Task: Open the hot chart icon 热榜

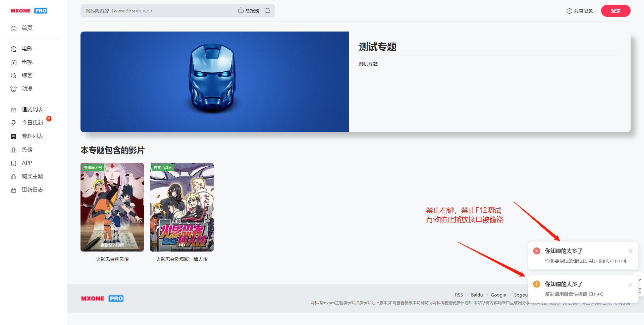Action: (x=14, y=150)
